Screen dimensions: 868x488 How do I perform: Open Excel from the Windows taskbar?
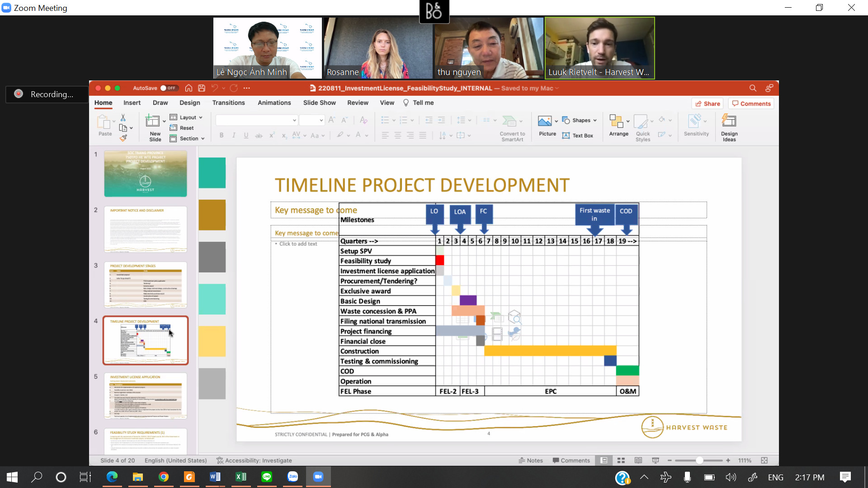(x=241, y=477)
